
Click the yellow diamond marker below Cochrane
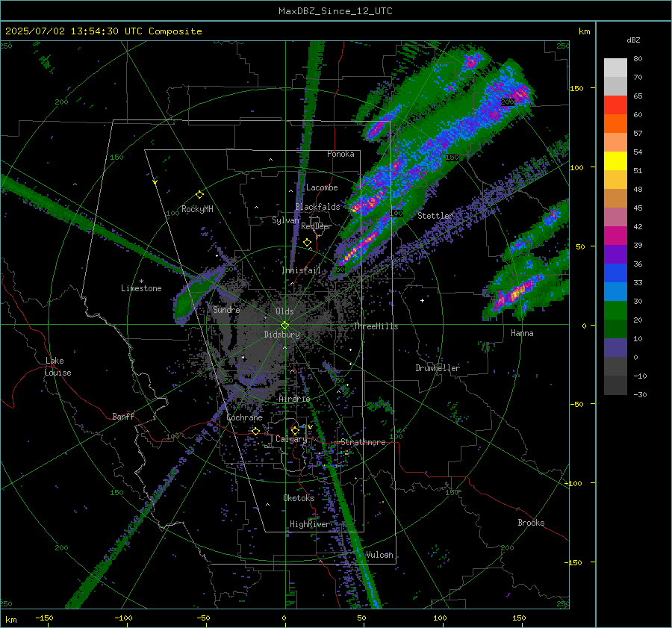point(256,431)
